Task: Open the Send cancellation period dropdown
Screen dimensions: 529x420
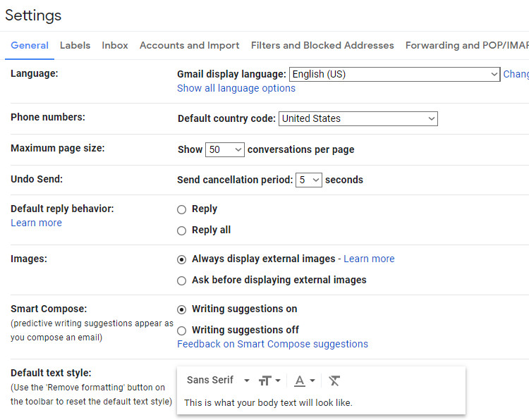Action: coord(309,180)
